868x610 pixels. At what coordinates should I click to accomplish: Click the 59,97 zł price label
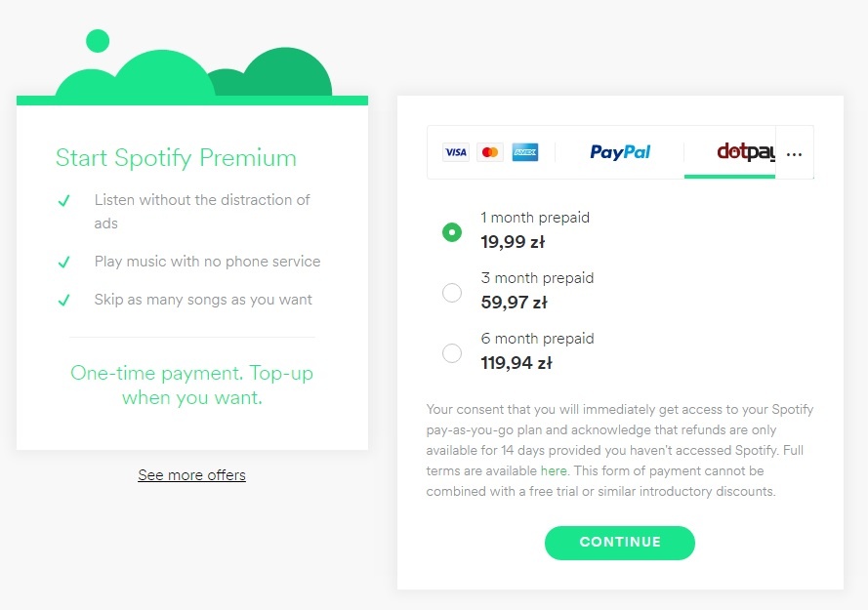tap(514, 303)
